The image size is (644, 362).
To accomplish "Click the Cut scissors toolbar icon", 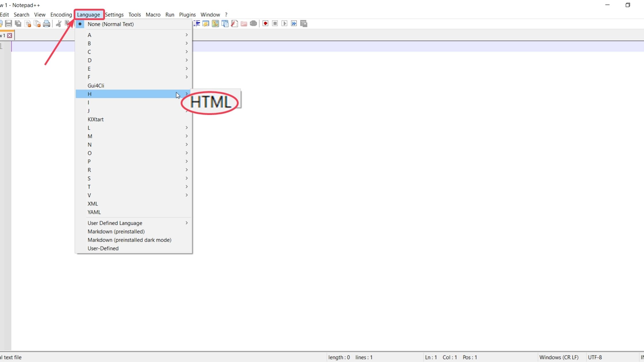I will point(59,24).
